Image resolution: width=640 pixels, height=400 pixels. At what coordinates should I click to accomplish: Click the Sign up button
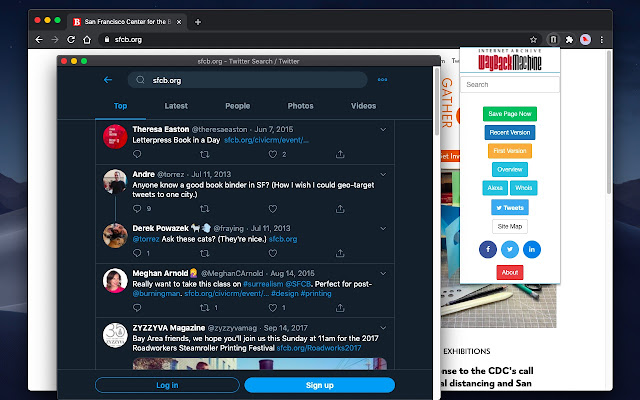(x=320, y=385)
